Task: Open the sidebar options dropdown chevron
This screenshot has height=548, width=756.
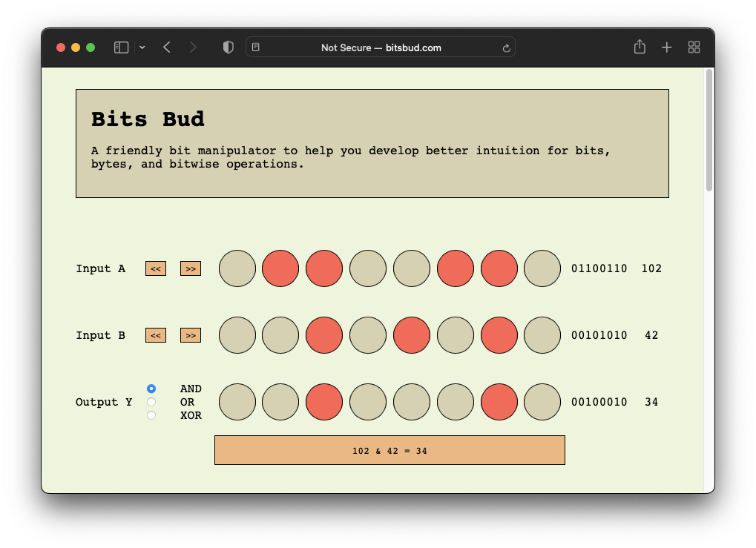Action: [142, 47]
